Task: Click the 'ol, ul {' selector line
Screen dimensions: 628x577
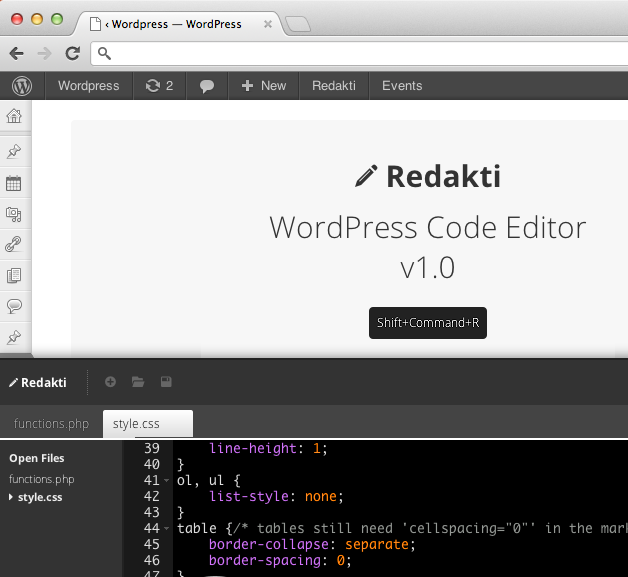Action: tap(209, 480)
